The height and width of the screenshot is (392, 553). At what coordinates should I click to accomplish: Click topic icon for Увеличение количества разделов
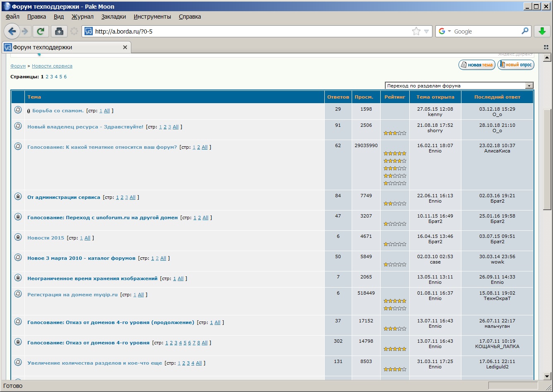[x=18, y=362]
